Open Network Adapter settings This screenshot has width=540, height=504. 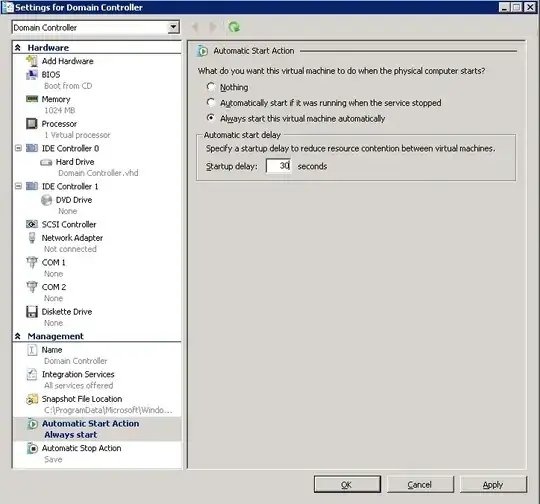(72, 238)
